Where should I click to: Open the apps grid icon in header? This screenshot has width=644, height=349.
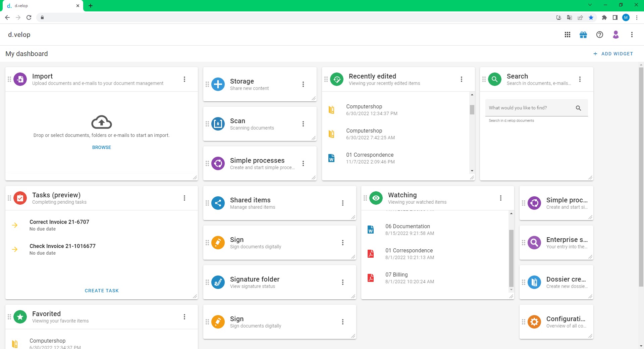568,35
